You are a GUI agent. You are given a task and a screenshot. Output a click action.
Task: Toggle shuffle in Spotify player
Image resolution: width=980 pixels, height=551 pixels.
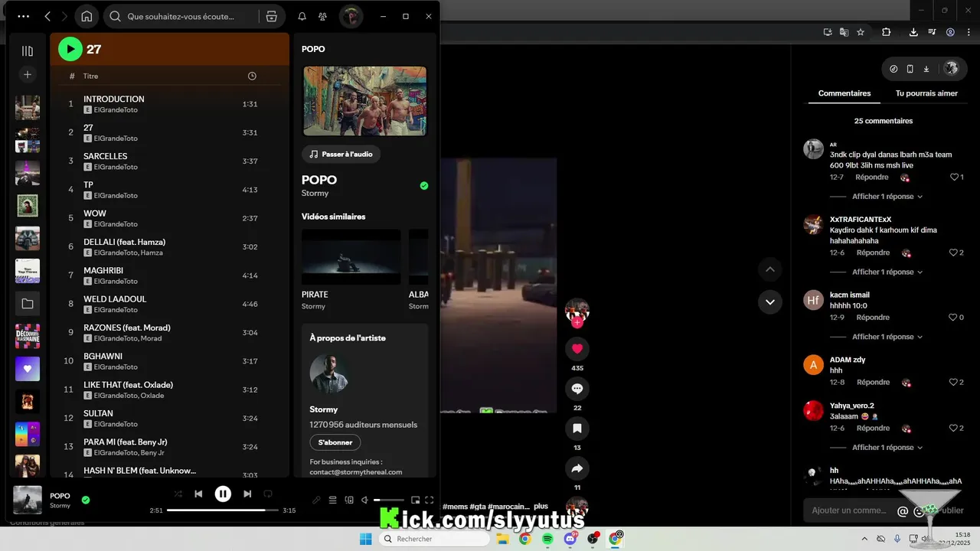pos(178,494)
